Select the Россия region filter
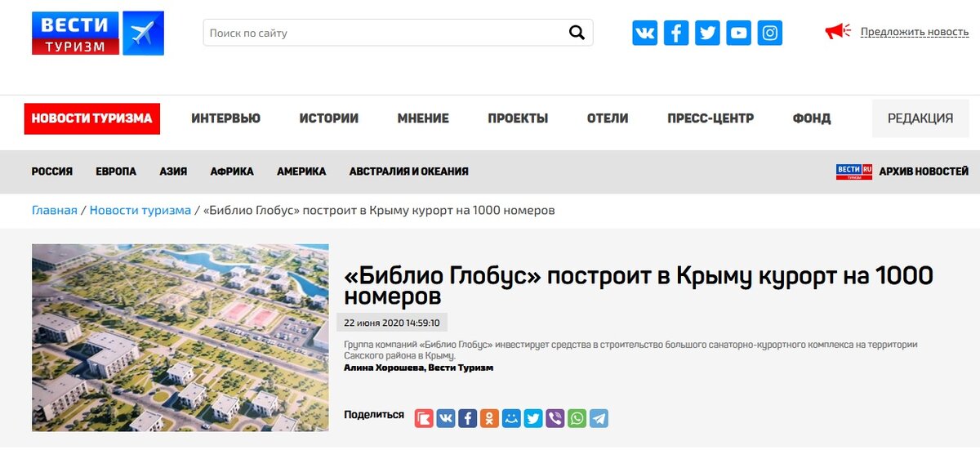 52,172
